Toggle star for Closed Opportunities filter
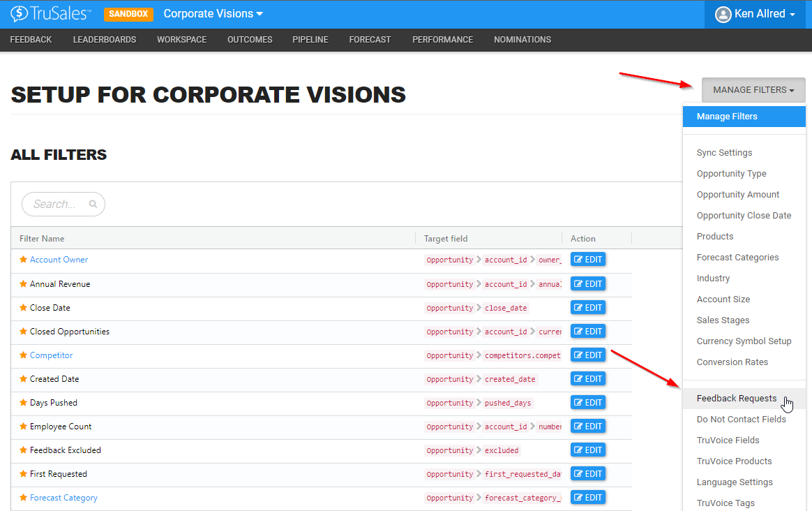Image resolution: width=812 pixels, height=511 pixels. click(23, 331)
